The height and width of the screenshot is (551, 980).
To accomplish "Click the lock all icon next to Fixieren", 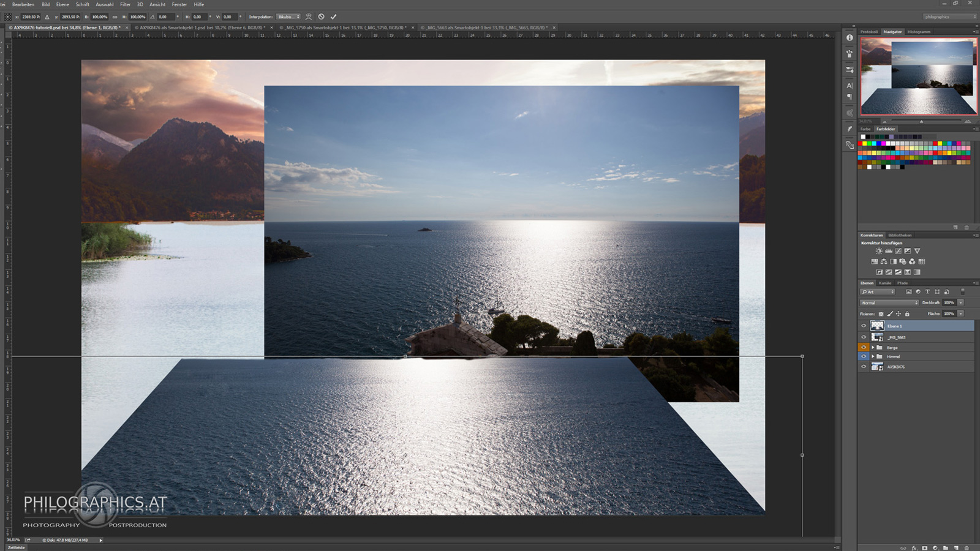I will point(907,314).
